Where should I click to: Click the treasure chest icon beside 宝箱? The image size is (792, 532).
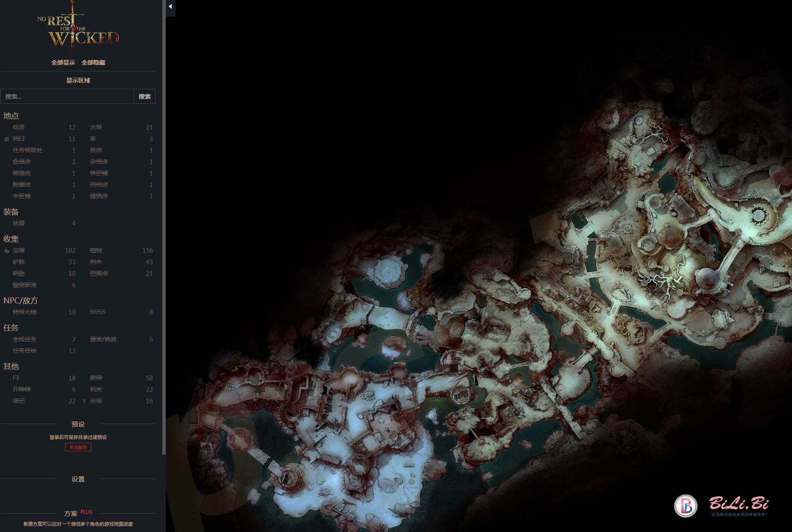(x=6, y=251)
